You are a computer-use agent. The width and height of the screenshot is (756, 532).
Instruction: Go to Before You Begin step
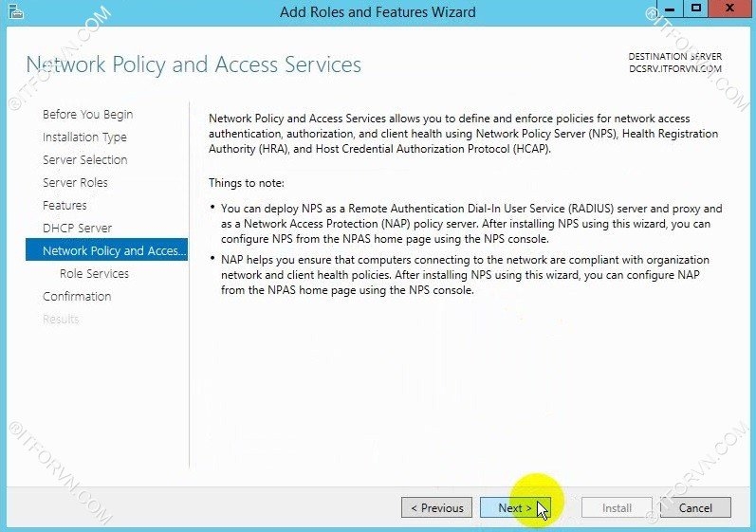(x=87, y=115)
